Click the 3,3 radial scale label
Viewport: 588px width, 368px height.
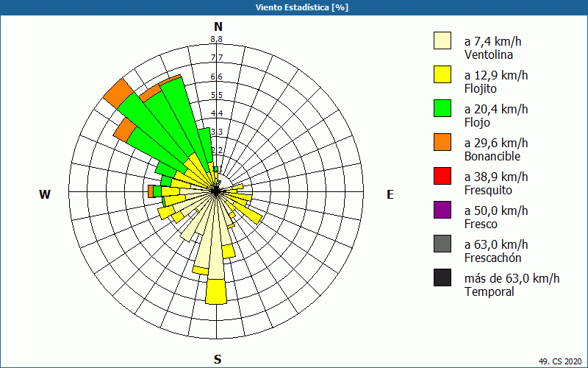pyautogui.click(x=216, y=132)
